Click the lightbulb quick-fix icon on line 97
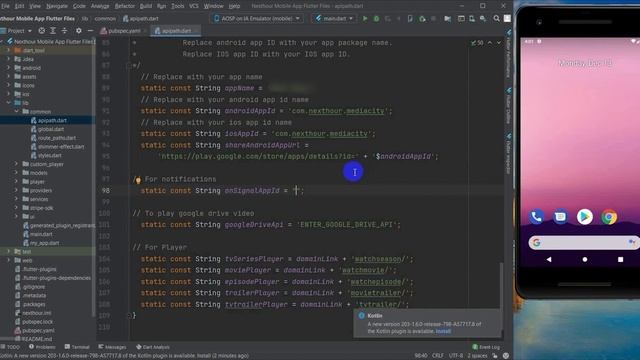Viewport: 640px width, 360px height. click(x=138, y=180)
